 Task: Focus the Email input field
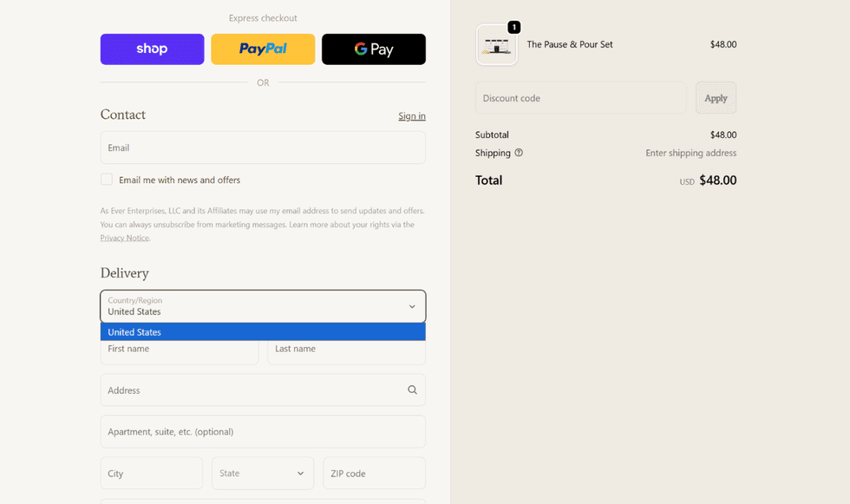pyautogui.click(x=262, y=147)
